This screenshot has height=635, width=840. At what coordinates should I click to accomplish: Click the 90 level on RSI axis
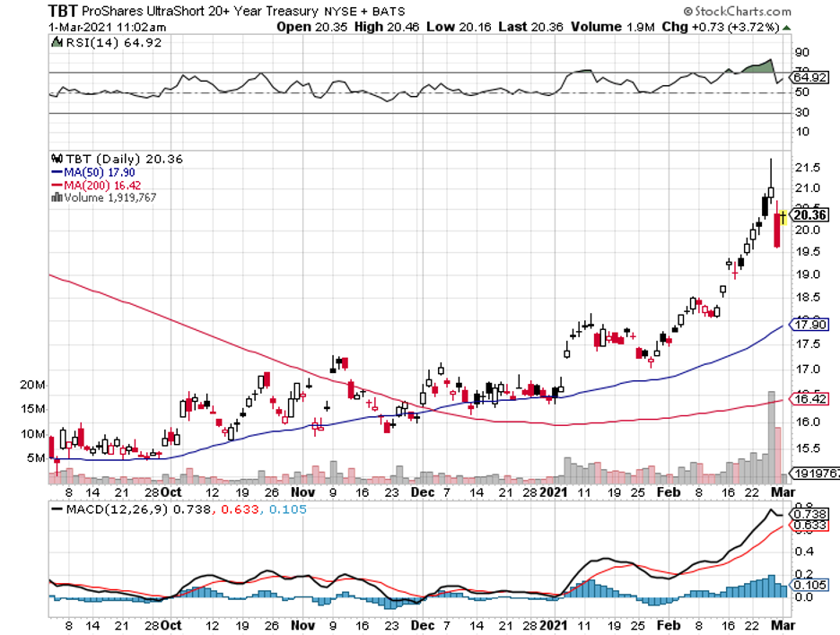802,53
